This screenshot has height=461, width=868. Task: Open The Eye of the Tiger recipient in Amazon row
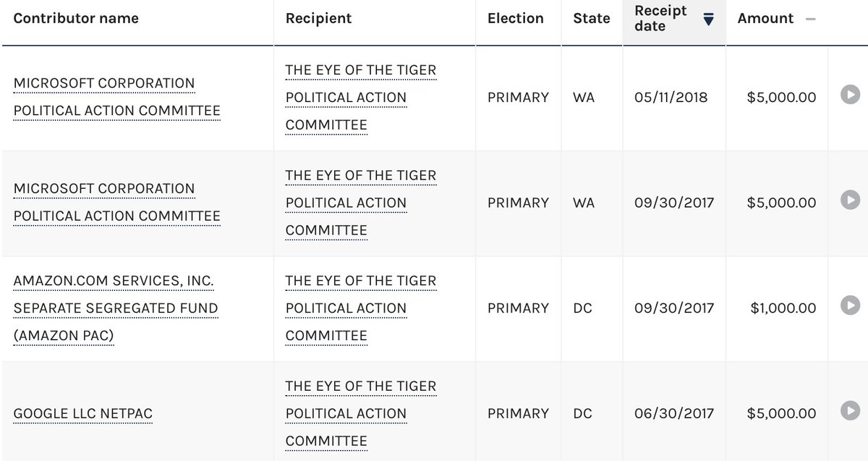[x=361, y=308]
